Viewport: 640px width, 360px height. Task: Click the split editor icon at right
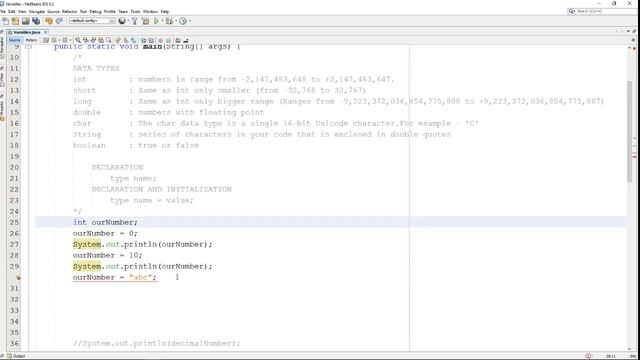point(633,40)
